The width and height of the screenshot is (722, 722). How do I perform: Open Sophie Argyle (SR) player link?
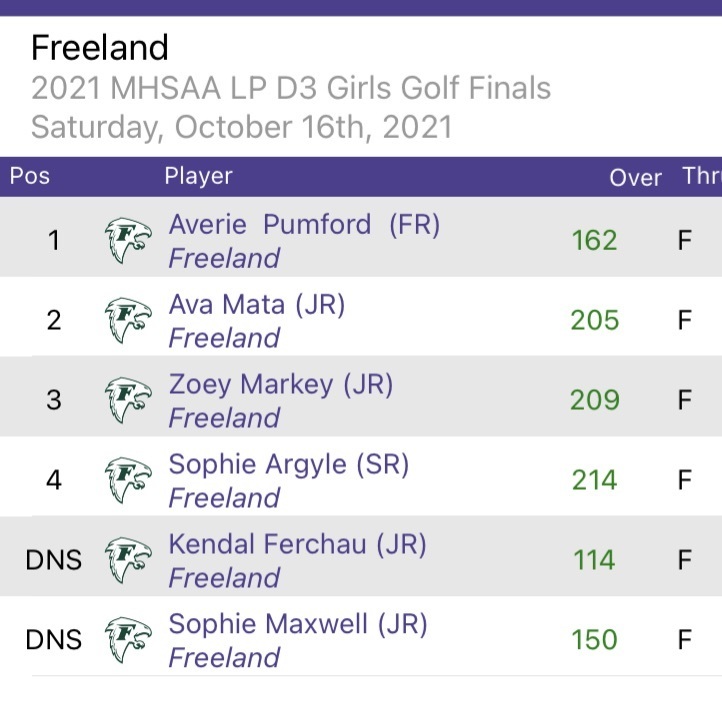289,464
